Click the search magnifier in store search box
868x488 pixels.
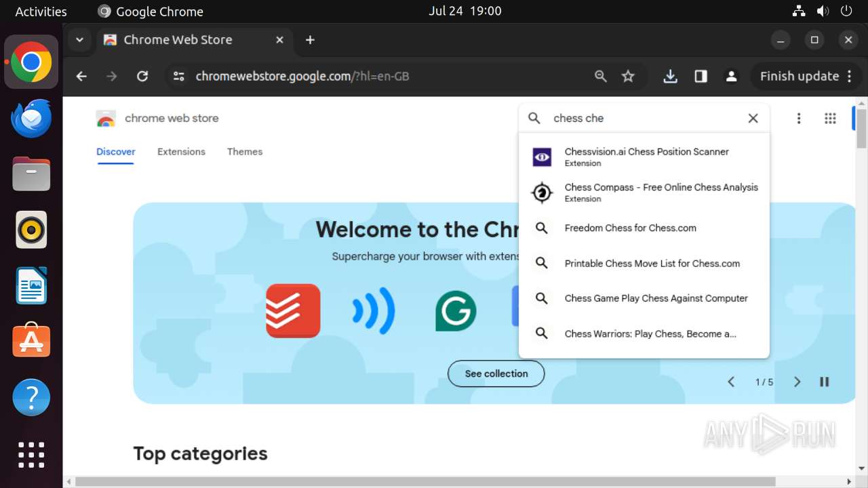[x=534, y=118]
